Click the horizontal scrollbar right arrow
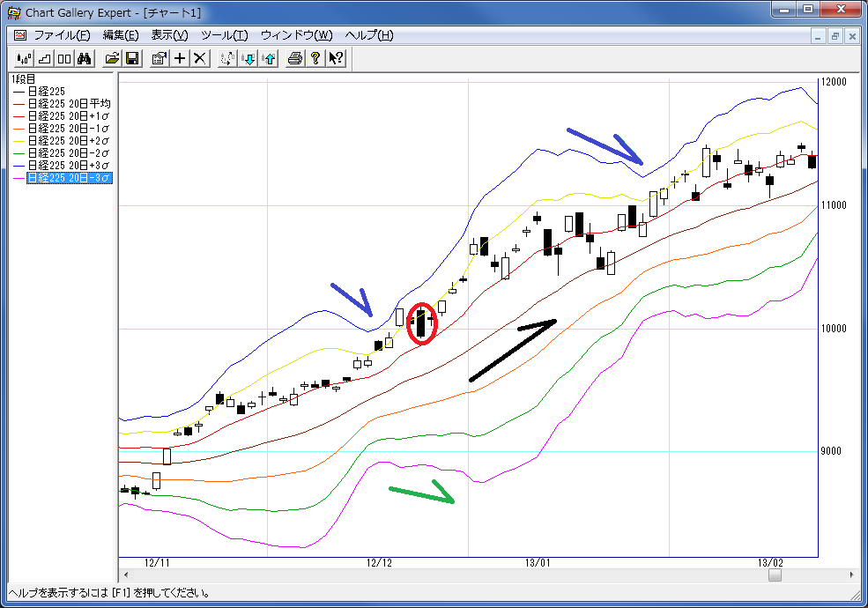Image resolution: width=868 pixels, height=608 pixels. (851, 575)
